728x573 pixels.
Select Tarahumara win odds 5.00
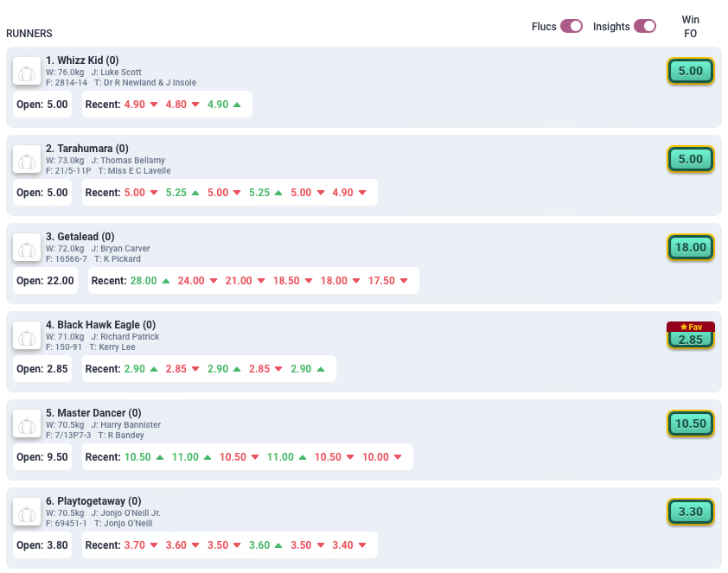coord(690,159)
